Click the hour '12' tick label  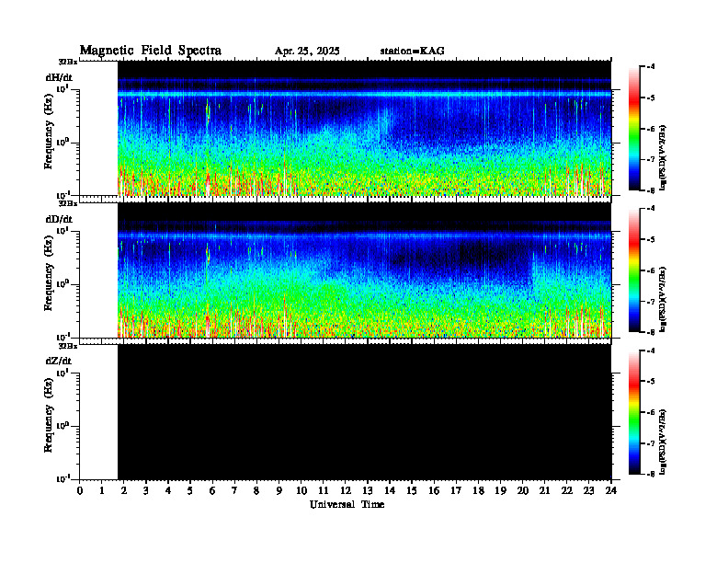click(x=346, y=491)
